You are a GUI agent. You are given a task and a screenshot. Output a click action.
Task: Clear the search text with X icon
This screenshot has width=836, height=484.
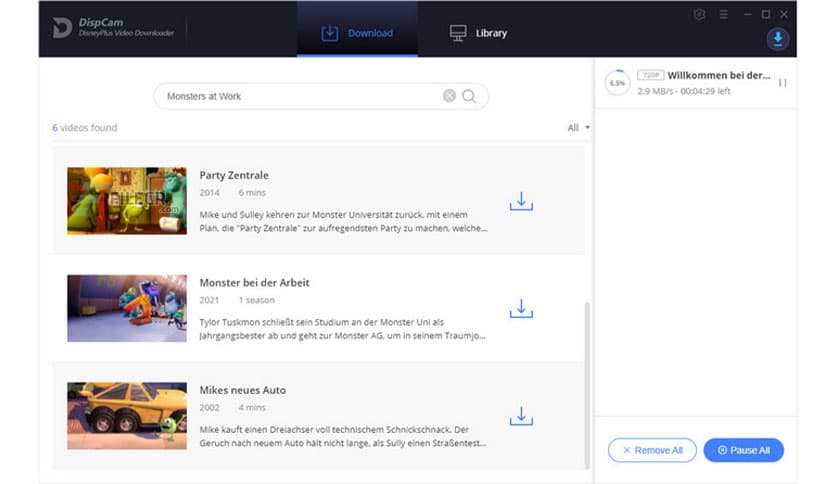pos(449,95)
